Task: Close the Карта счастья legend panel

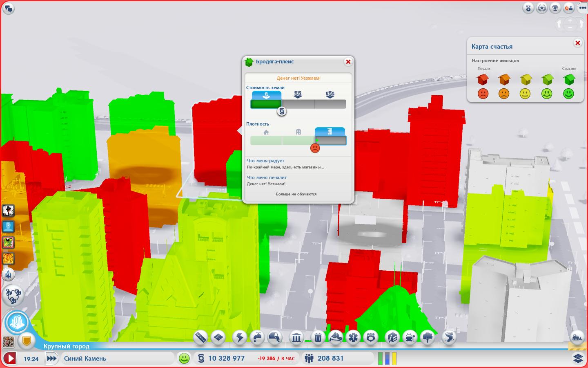Action: click(577, 43)
